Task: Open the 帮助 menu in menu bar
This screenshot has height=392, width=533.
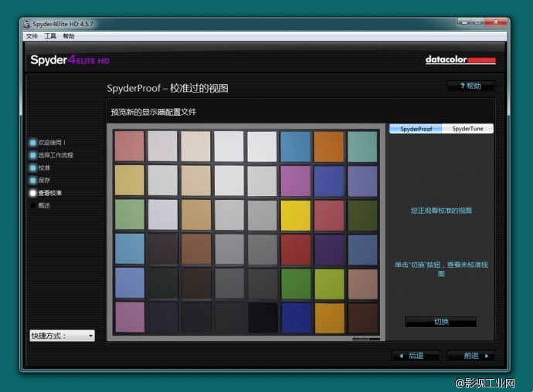Action: (69, 36)
